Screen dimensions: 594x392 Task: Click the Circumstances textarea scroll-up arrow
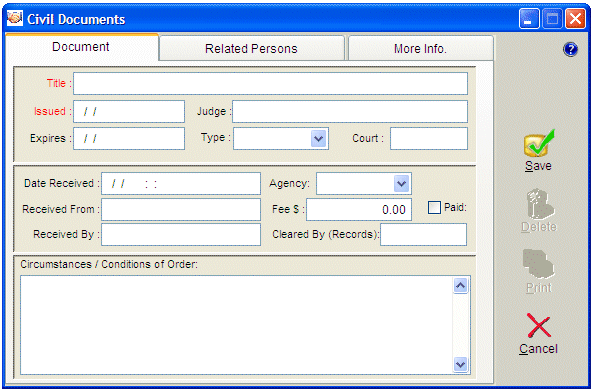pos(461,285)
